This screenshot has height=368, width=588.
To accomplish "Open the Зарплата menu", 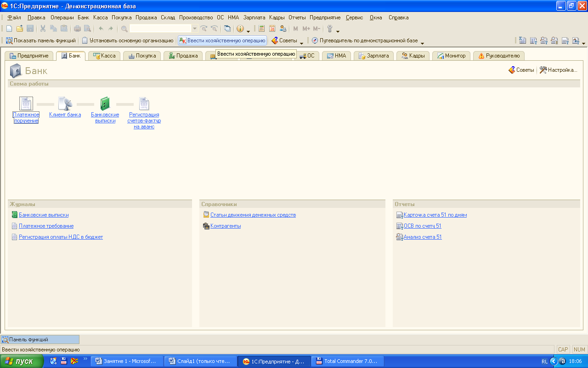I will pyautogui.click(x=254, y=17).
